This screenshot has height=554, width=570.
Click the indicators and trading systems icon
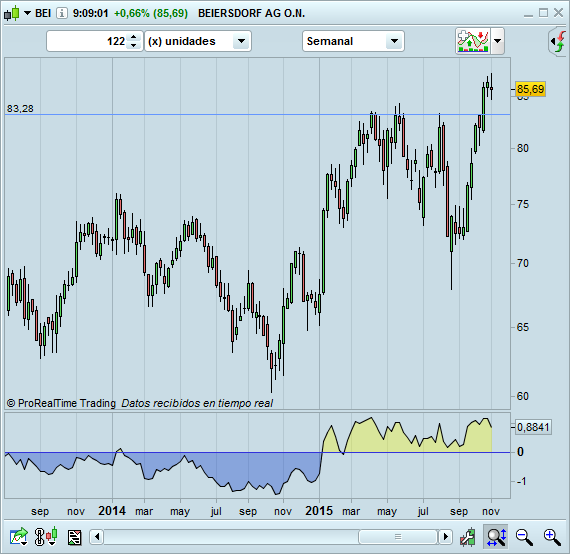[x=473, y=41]
